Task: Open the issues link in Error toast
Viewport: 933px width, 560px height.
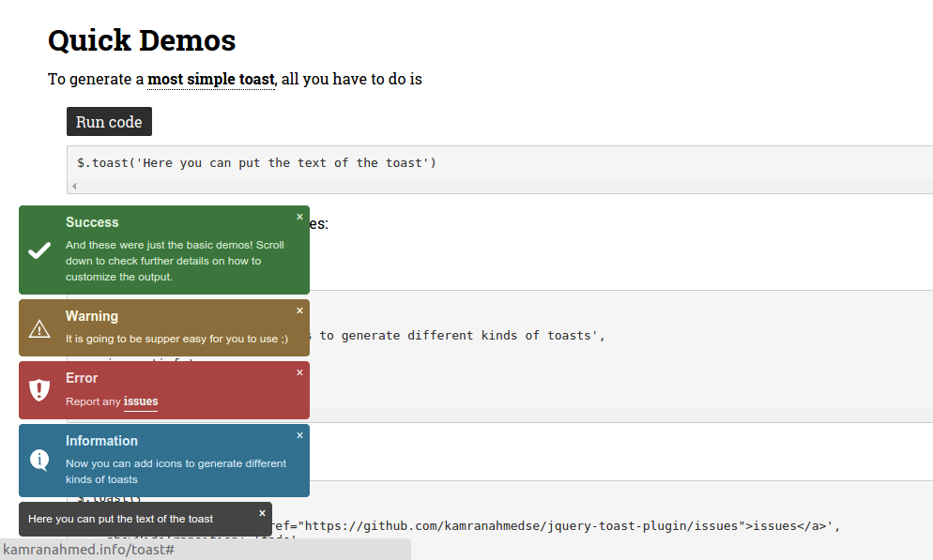Action: 141,401
